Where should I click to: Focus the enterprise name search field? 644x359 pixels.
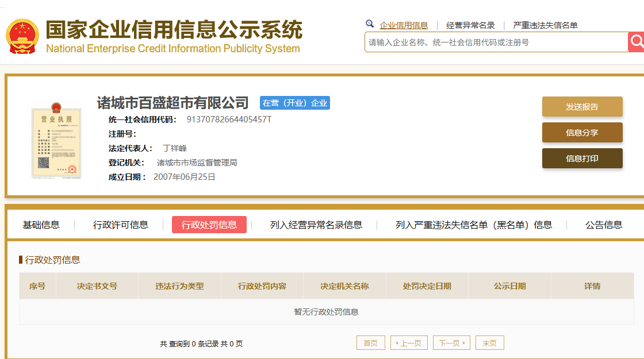[x=496, y=43]
